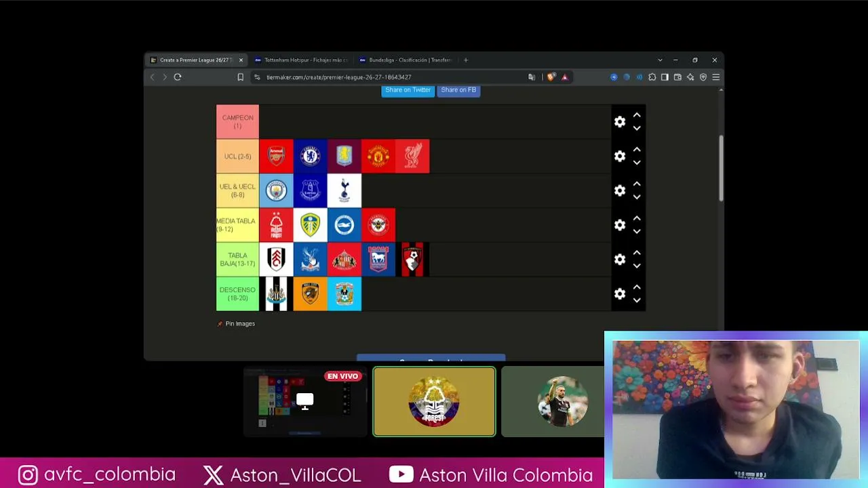Select the Everton crest
This screenshot has height=488, width=868.
click(310, 191)
